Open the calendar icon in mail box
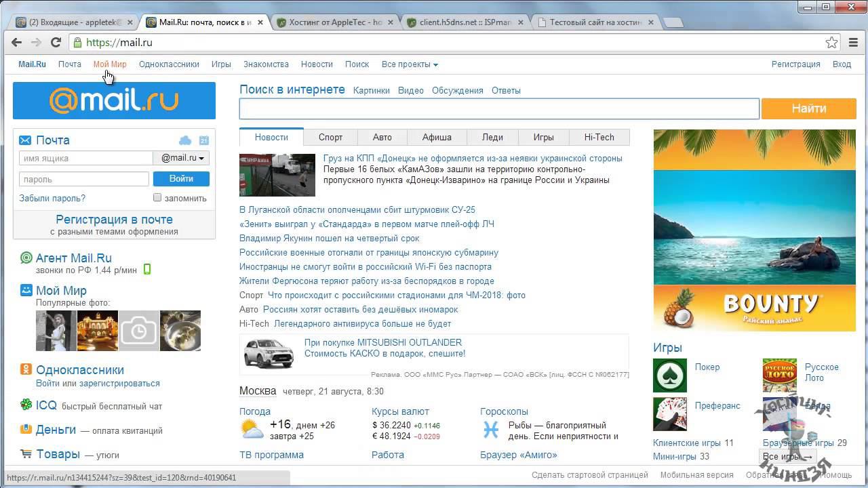 pyautogui.click(x=203, y=140)
